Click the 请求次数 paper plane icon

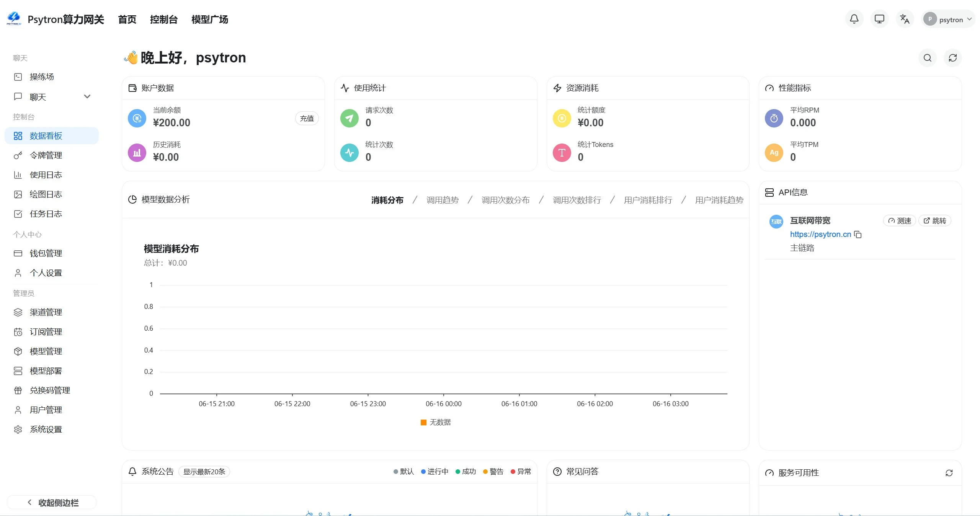(350, 118)
